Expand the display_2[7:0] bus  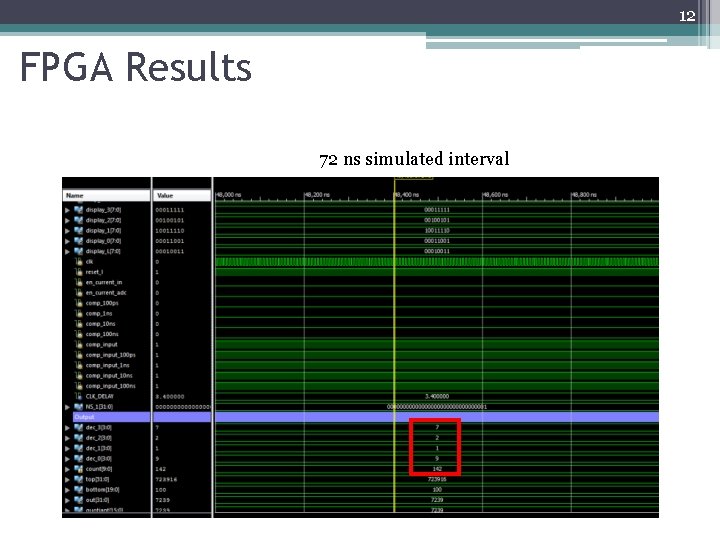click(x=68, y=220)
